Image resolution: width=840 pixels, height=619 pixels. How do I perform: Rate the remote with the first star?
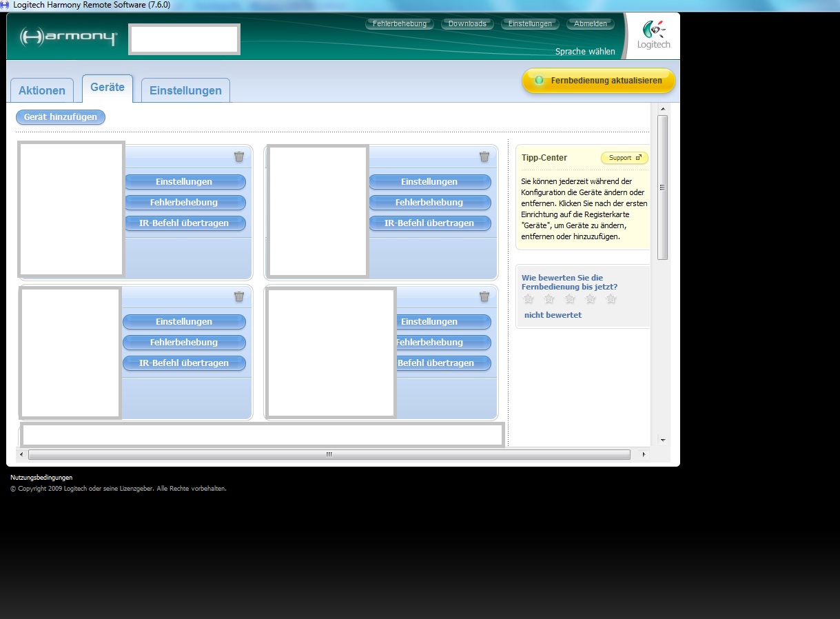(529, 299)
